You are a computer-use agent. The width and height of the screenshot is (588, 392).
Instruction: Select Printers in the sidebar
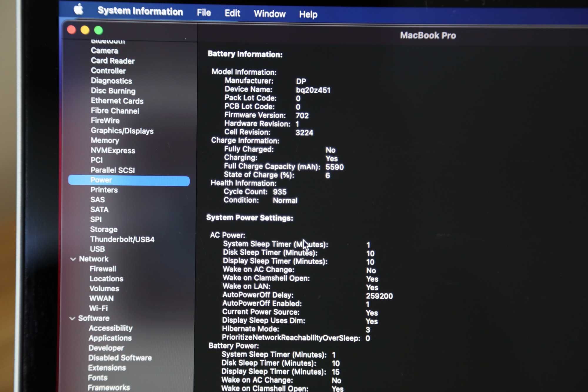[104, 190]
